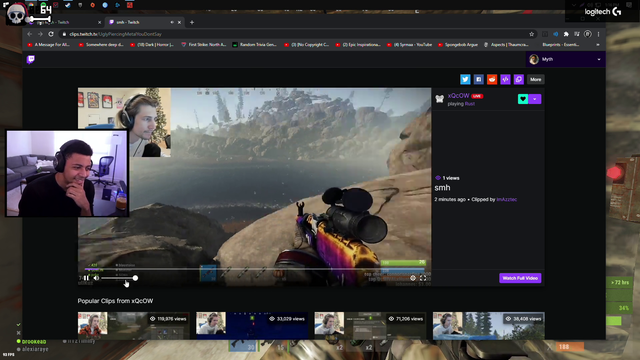
Task: Toggle fullscreen on the clip player
Action: 423,278
